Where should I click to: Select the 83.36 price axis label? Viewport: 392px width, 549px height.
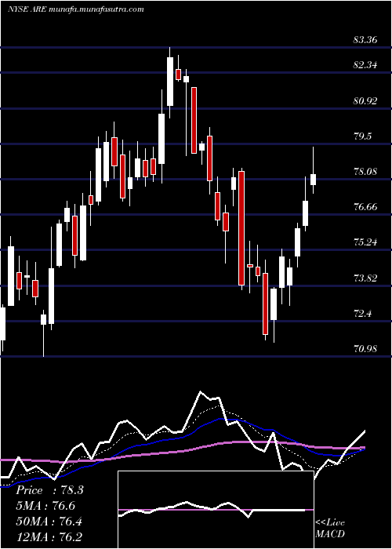click(x=365, y=40)
